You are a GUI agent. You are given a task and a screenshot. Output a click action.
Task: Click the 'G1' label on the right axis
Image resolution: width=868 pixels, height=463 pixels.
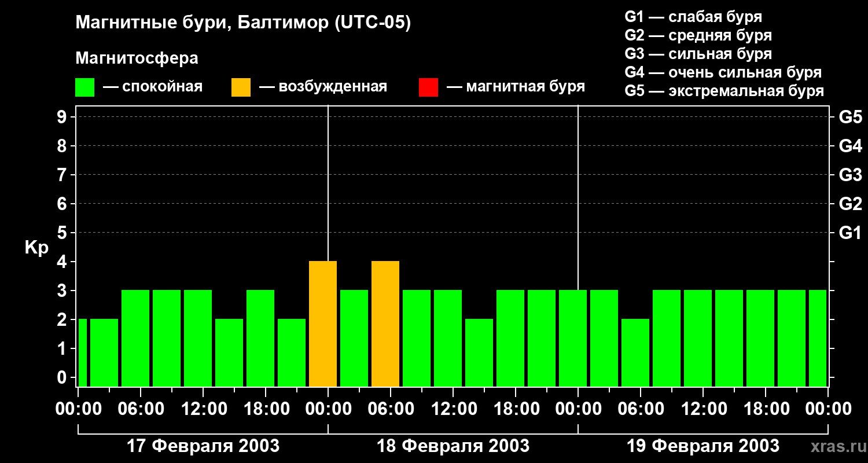coord(850,233)
